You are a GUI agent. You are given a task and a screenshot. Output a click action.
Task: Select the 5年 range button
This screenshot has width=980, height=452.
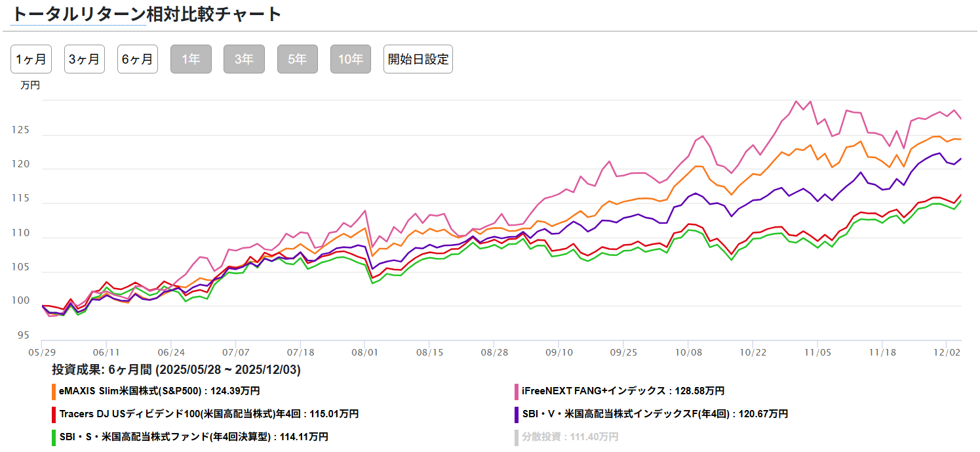pos(298,59)
